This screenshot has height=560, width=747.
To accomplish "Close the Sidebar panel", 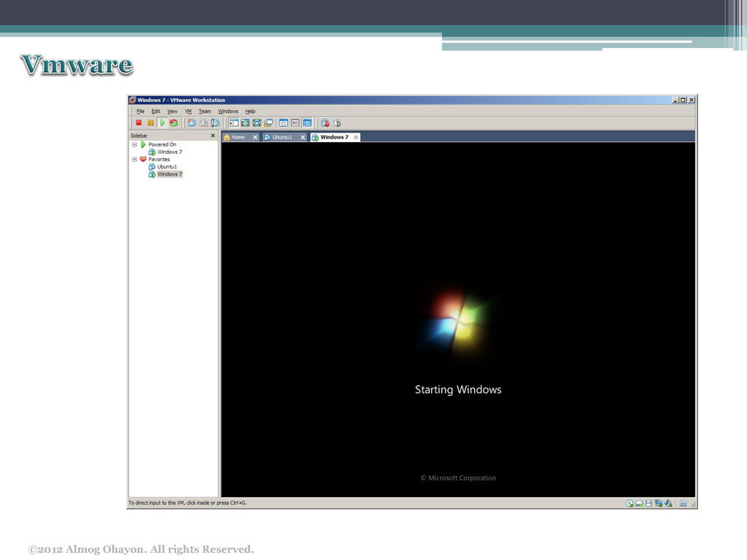I will tap(213, 136).
